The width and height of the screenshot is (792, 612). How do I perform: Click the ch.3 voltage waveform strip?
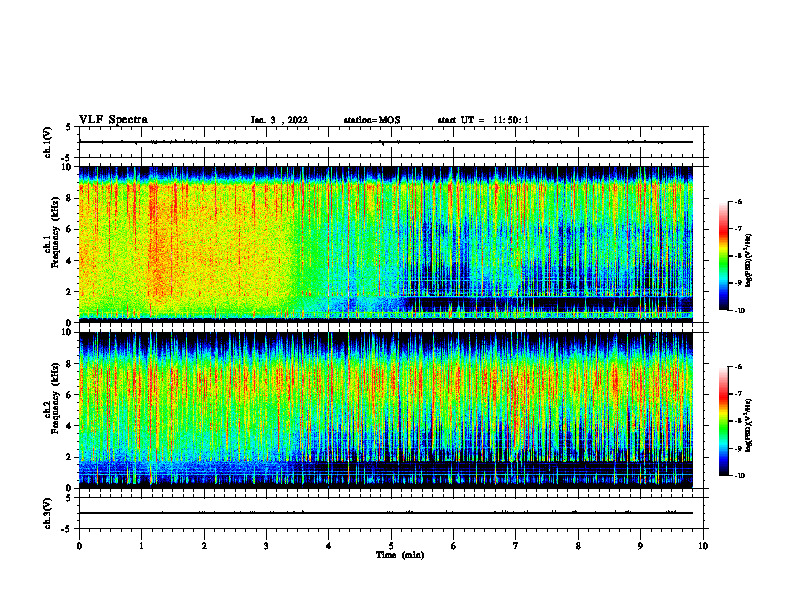click(391, 513)
